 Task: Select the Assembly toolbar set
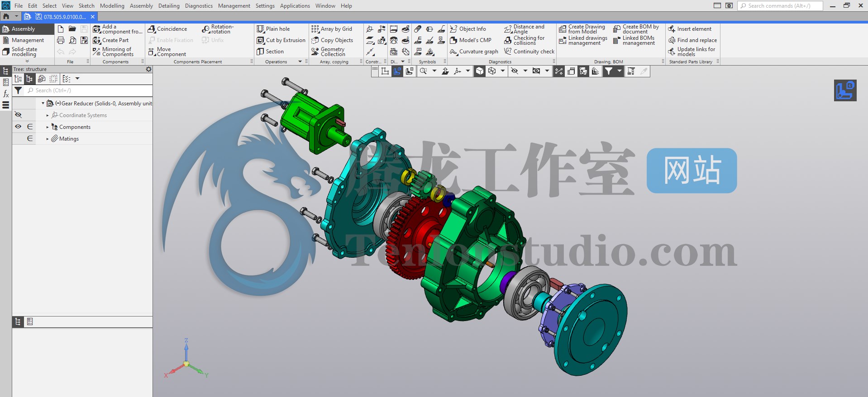click(28, 29)
